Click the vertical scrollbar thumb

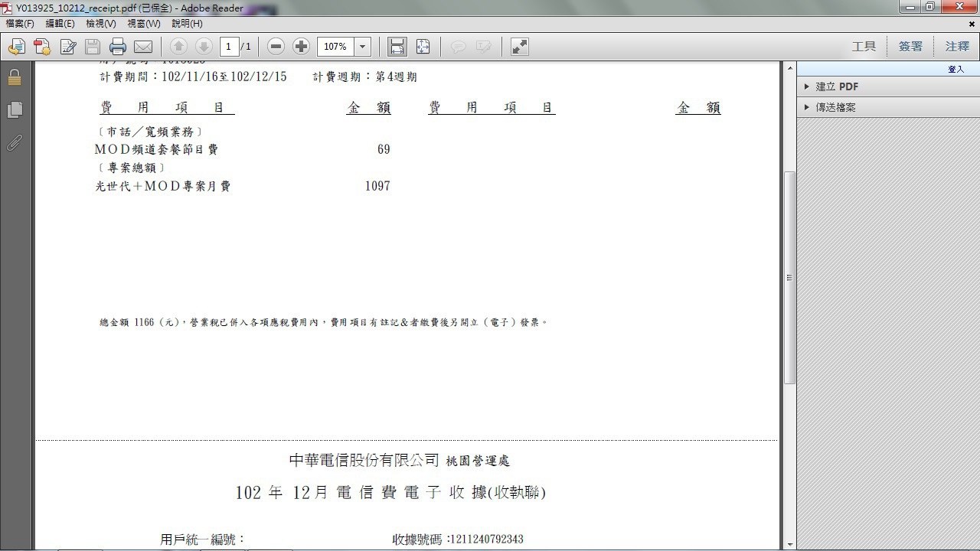(x=789, y=278)
